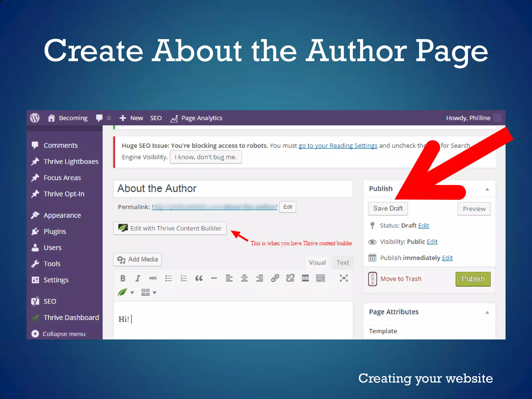Align text left
Viewport: 532px width, 399px height.
[x=229, y=278]
